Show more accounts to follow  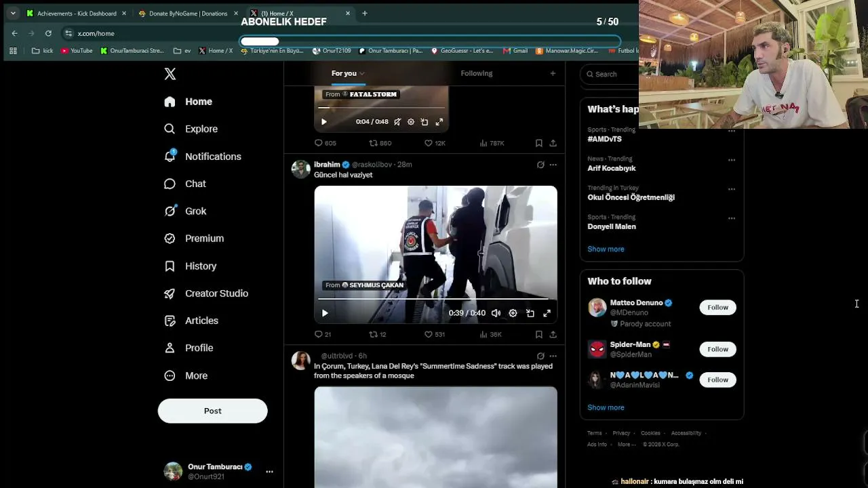click(x=606, y=407)
